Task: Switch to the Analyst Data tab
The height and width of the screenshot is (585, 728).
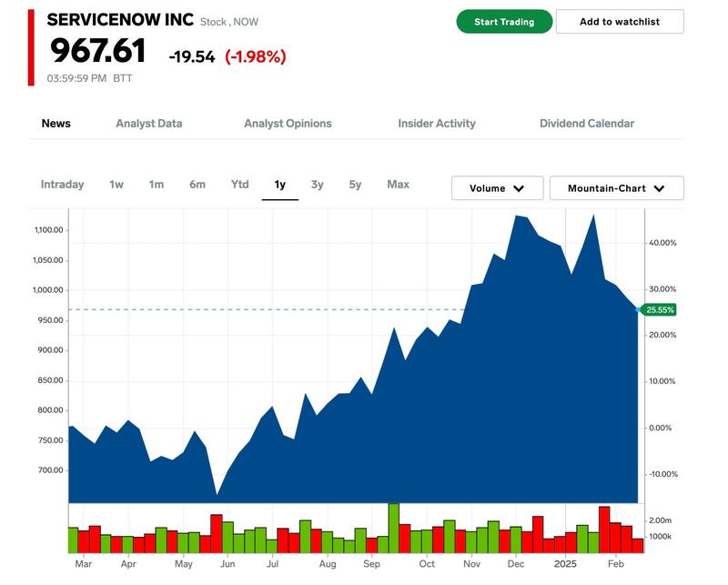Action: point(149,124)
